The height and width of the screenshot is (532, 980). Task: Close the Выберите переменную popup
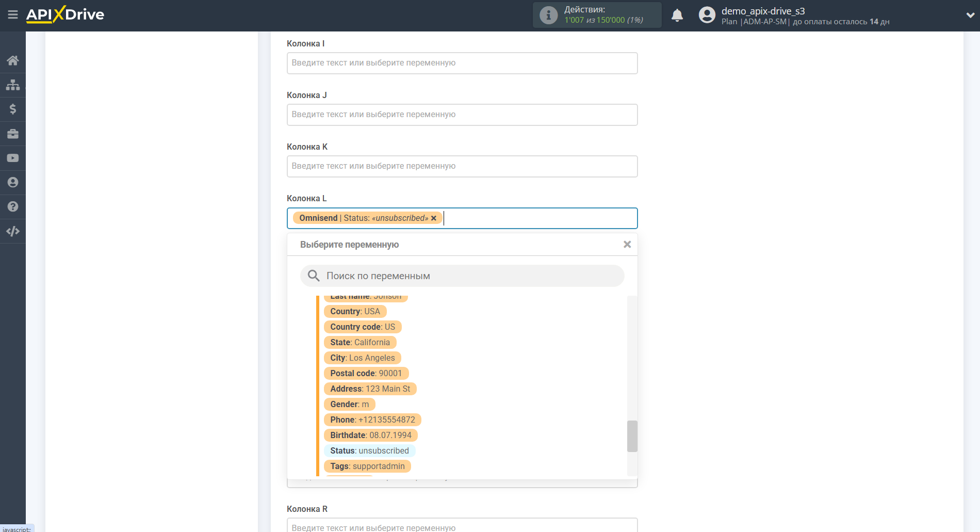[x=627, y=244]
